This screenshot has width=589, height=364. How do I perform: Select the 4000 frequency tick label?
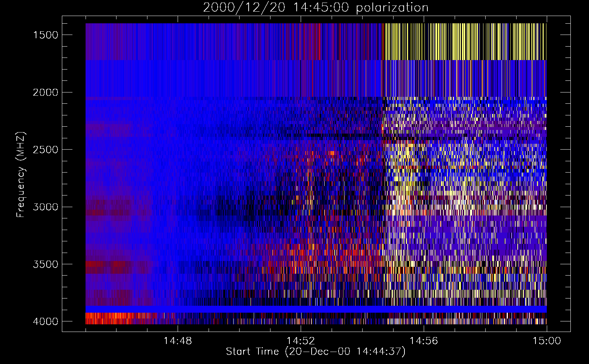(46, 321)
